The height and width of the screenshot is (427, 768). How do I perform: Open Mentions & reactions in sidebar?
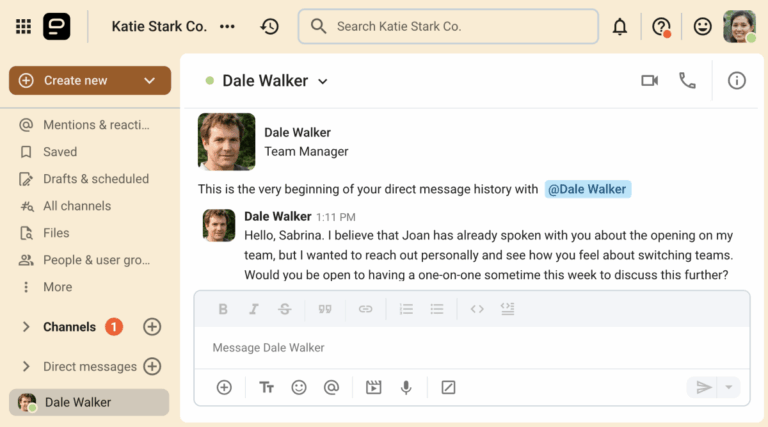(x=96, y=125)
